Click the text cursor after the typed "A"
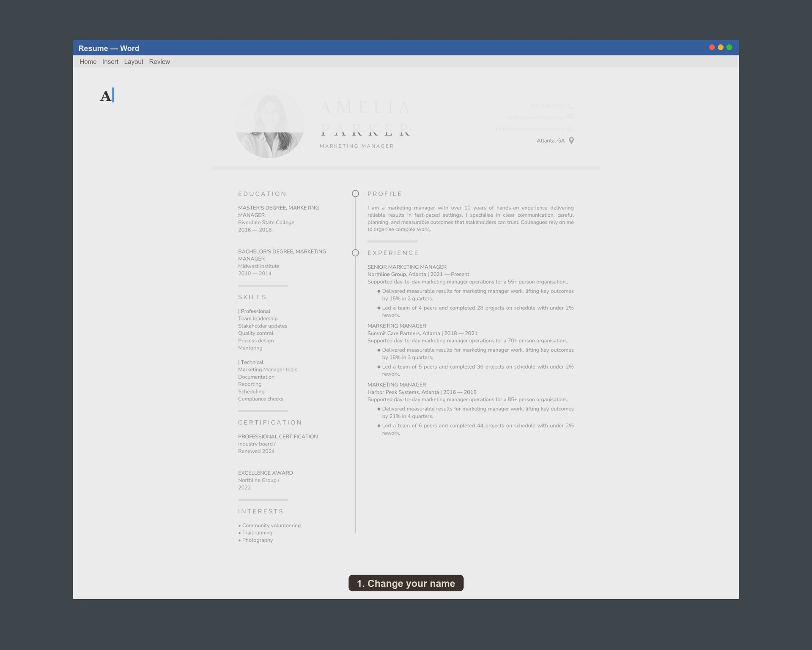This screenshot has width=812, height=650. [113, 95]
